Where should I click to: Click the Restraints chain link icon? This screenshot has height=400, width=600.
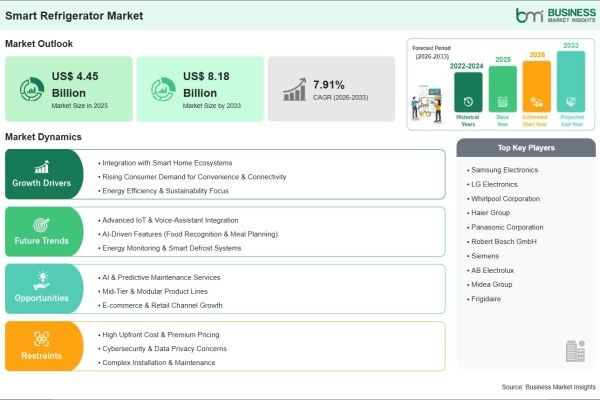click(x=41, y=339)
